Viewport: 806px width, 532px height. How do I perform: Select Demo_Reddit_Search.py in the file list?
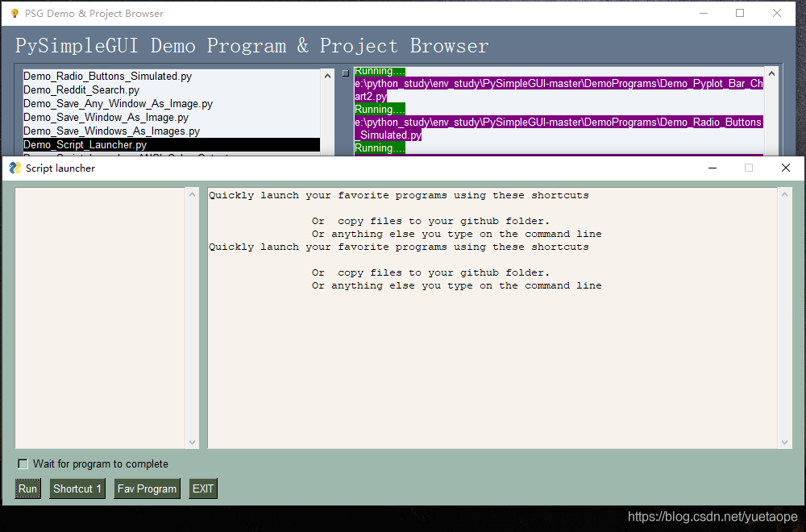(171, 90)
